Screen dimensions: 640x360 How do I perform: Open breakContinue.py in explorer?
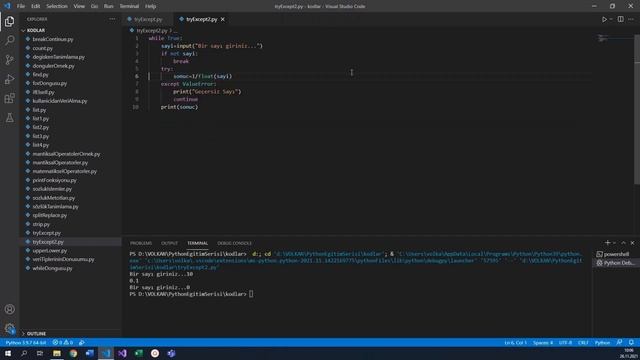pos(53,39)
